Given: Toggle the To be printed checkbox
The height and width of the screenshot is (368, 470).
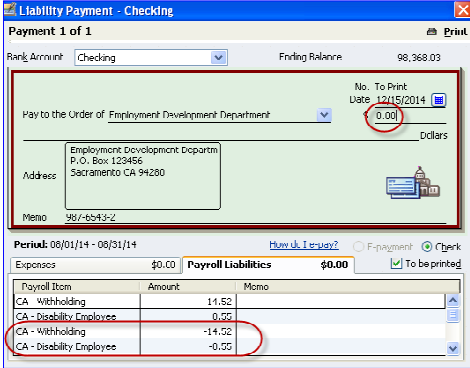Looking at the screenshot, I should [x=396, y=264].
